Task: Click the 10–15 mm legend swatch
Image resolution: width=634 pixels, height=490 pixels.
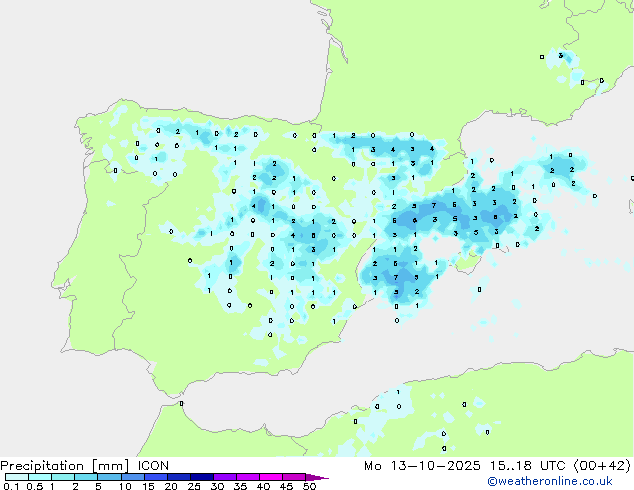Action: click(132, 477)
